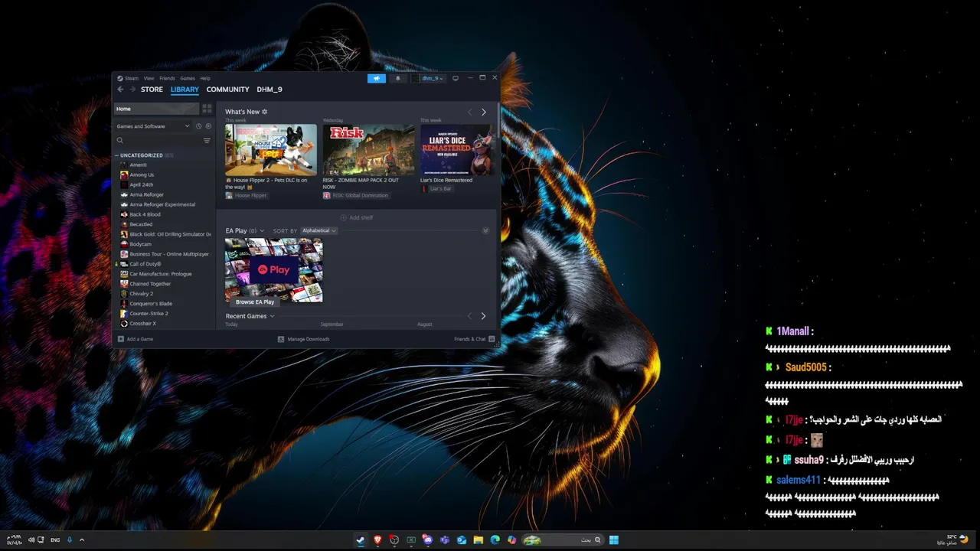Open Manage Downloads

(x=303, y=339)
